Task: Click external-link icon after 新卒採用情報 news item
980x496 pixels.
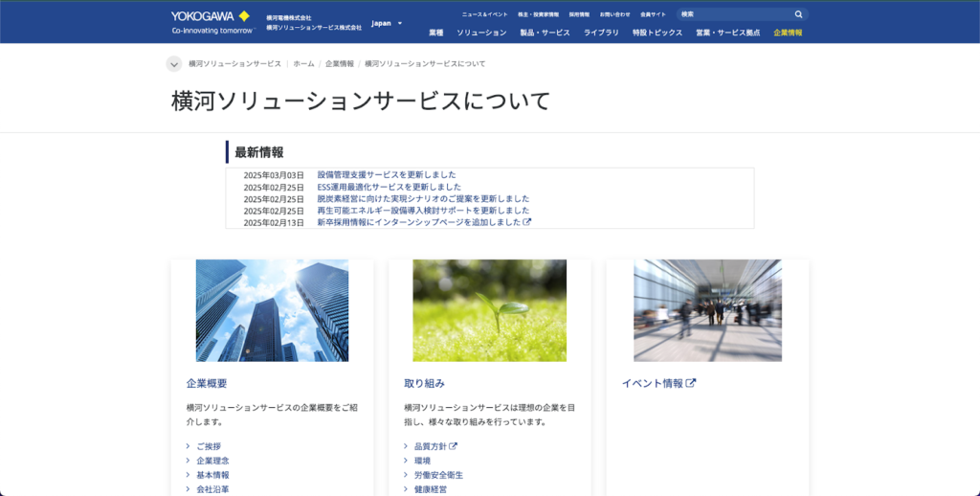Action: coord(527,222)
